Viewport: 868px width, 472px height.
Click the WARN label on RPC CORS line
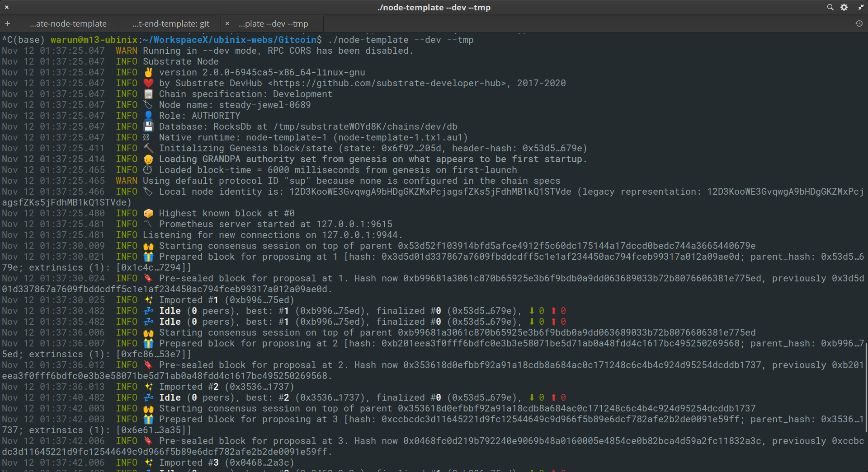[x=127, y=51]
